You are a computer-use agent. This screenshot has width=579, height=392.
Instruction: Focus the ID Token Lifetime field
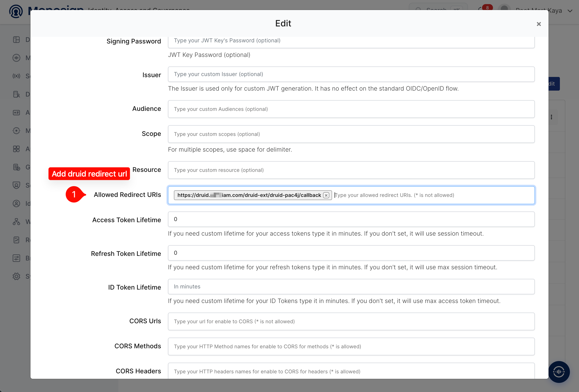pos(351,287)
